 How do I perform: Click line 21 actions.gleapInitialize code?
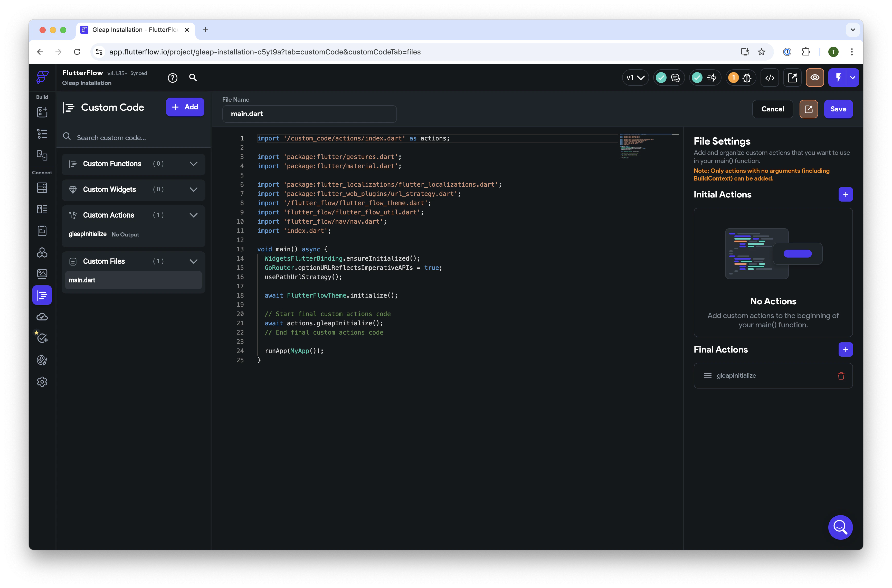point(324,323)
